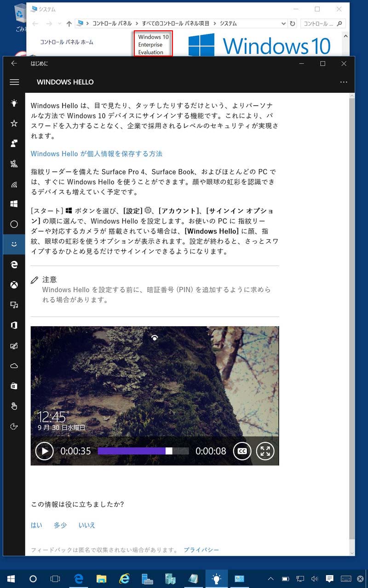Answer いいえ to the feedback question
Viewport: 368px width, 588px height.
(87, 525)
